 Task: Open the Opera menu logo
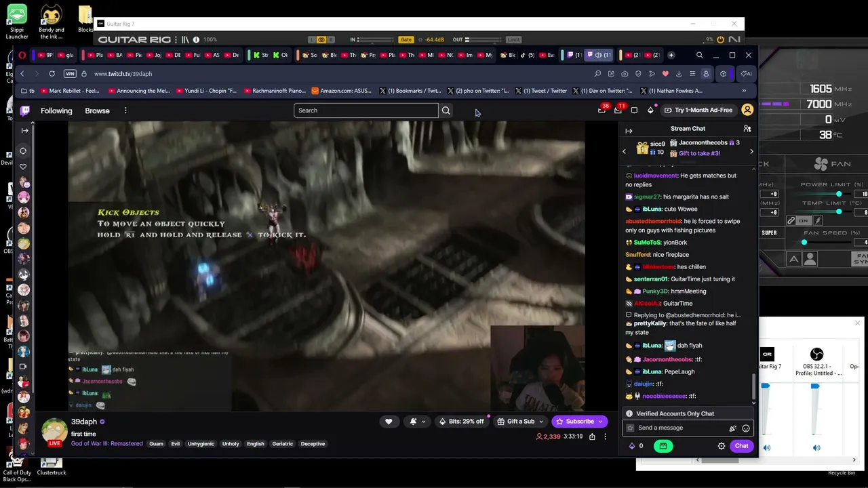coord(22,55)
